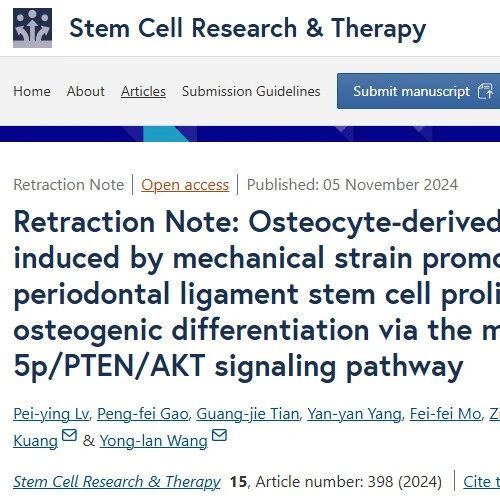Follow the Open access link
The image size is (500, 501).
(x=185, y=185)
